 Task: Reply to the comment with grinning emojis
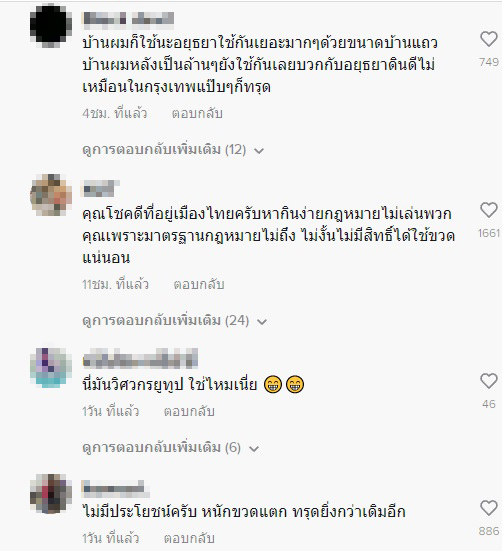(189, 411)
